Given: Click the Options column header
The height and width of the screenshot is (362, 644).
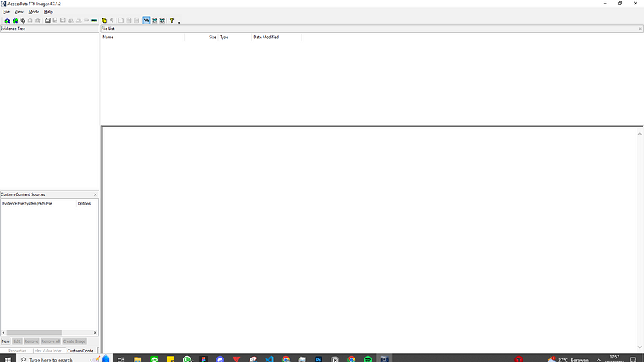Looking at the screenshot, I should (87, 204).
